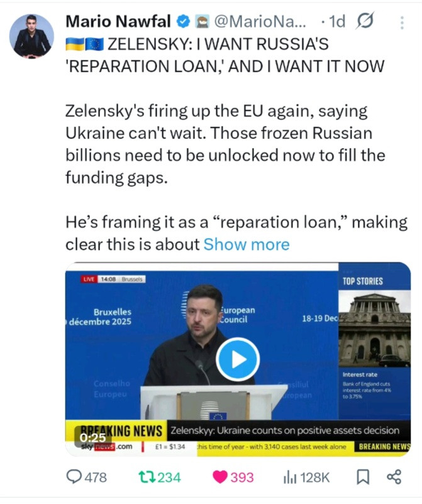This screenshot has height=504, width=422.
Task: Open the @MarioNa... handle link
Action: pos(260,22)
